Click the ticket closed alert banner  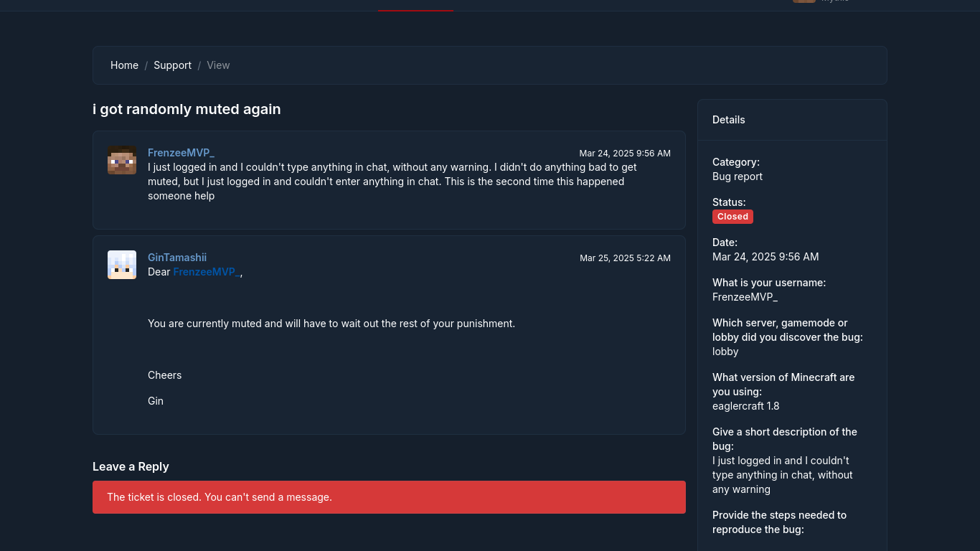pos(389,497)
